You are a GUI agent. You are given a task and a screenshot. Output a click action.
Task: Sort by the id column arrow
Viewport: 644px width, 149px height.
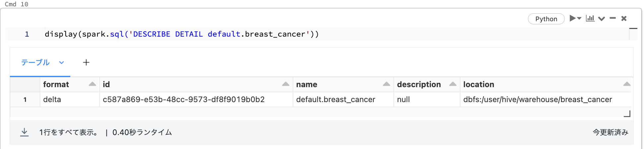coord(286,84)
